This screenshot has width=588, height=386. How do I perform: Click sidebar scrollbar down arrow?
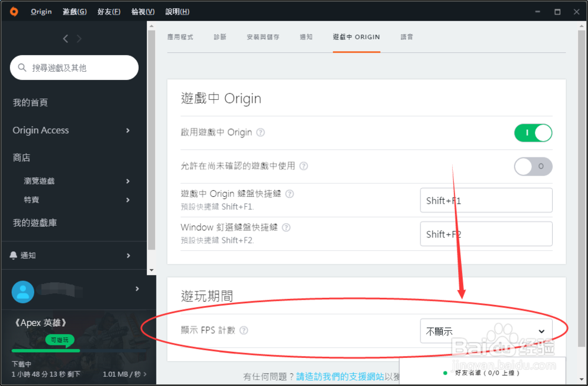point(152,270)
